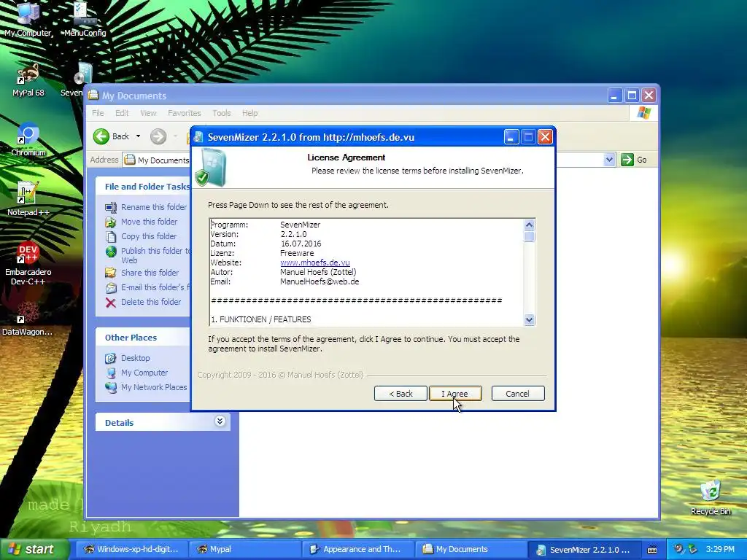
Task: Switch to Windows-xp-hd-digit taskbar item
Action: [x=131, y=549]
